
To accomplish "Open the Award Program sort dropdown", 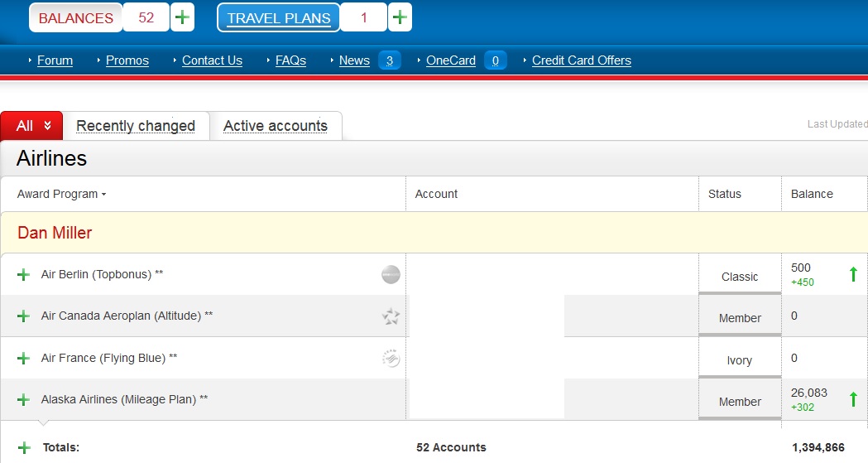I will pos(62,194).
